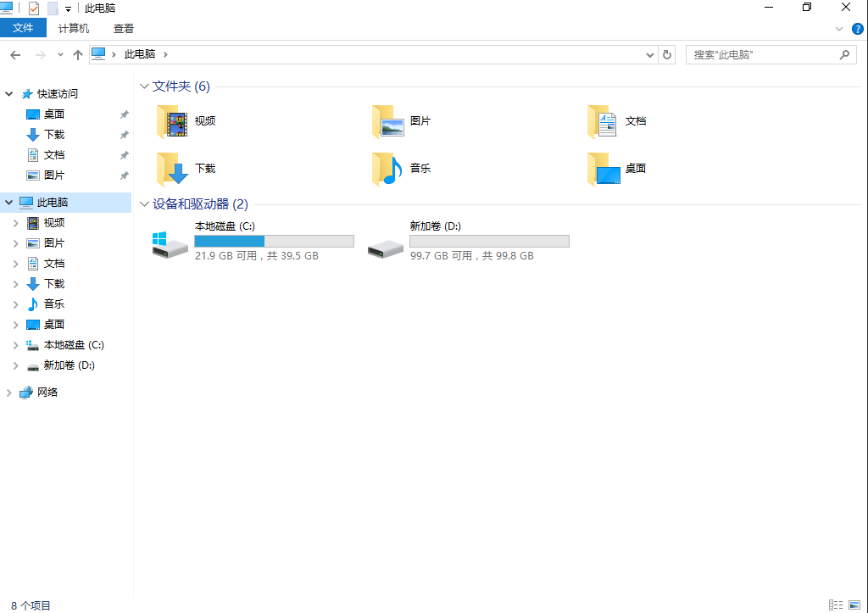
Task: Open the 视频 folder in the main pane
Action: (186, 121)
